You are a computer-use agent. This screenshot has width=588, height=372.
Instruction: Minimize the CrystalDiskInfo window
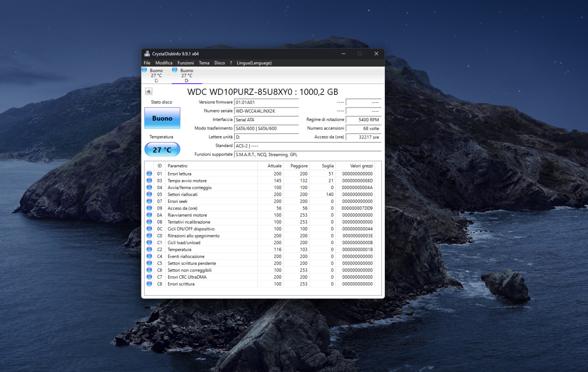(x=343, y=54)
